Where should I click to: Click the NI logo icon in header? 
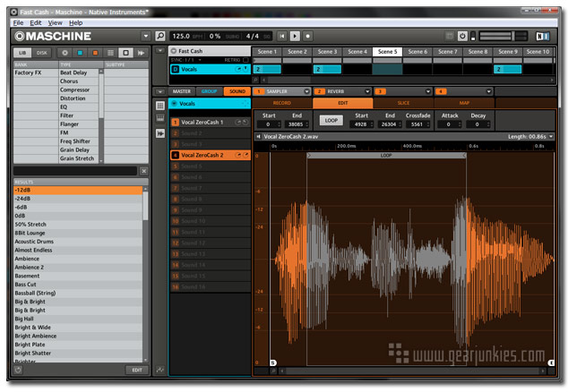click(x=543, y=36)
